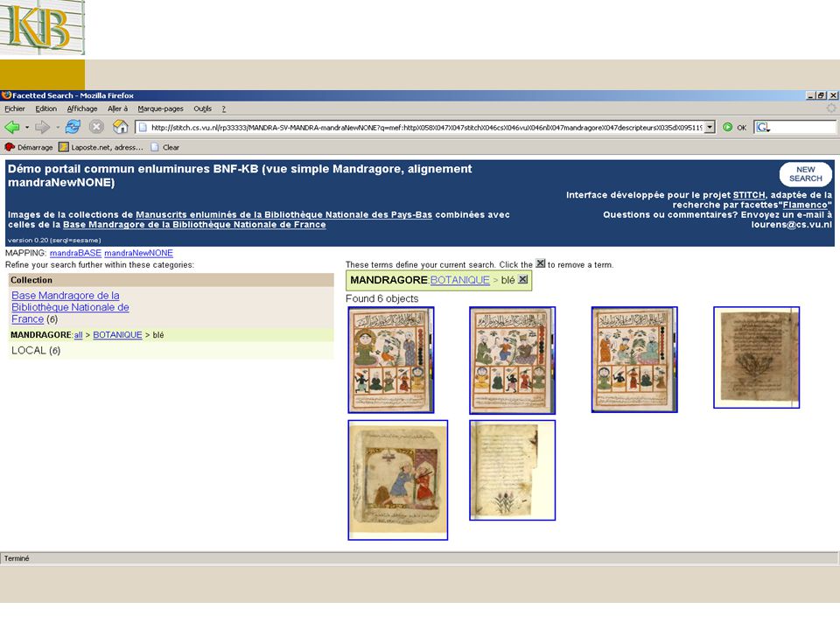Open the Clear bookmark
The image size is (840, 630).
[x=165, y=147]
